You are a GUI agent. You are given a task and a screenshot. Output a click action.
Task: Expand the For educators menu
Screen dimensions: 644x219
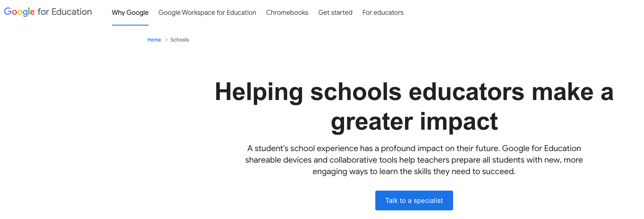383,12
